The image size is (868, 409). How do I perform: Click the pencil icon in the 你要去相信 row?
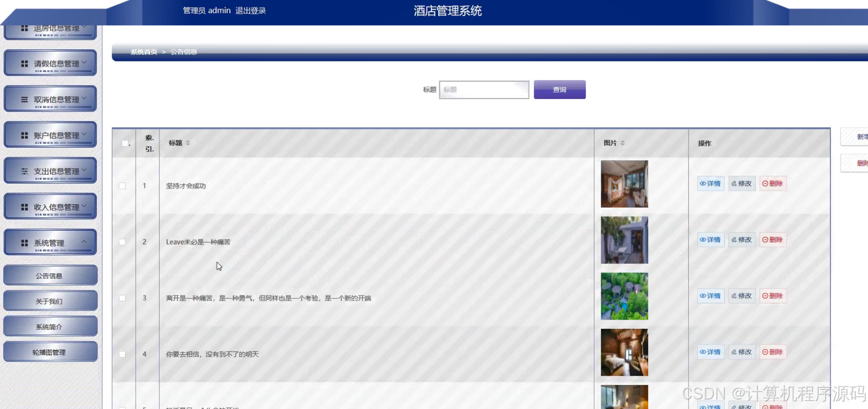pos(734,352)
